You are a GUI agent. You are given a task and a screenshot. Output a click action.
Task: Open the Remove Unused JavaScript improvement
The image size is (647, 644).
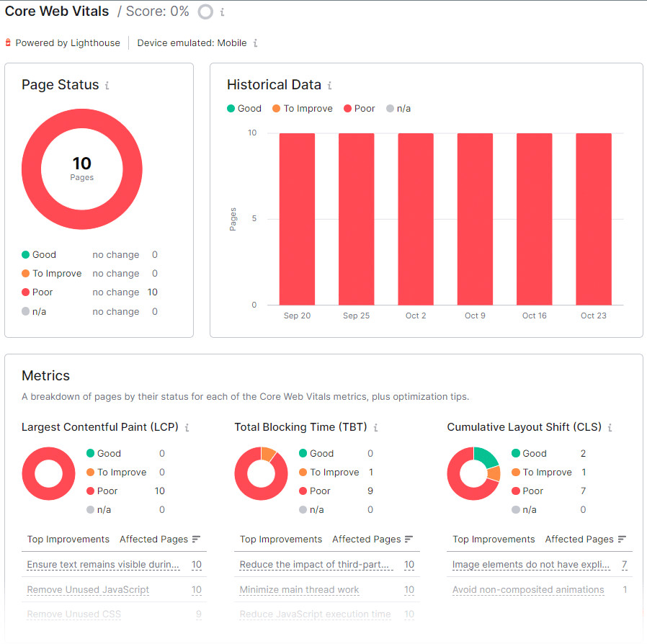click(x=86, y=589)
